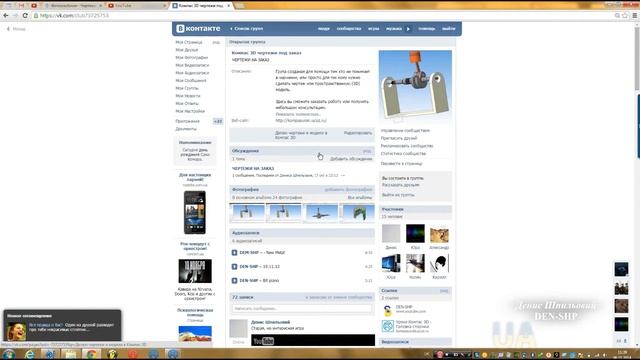This screenshot has height=360, width=640.
Task: Open the 'помощь' header menu item
Action: (x=427, y=29)
